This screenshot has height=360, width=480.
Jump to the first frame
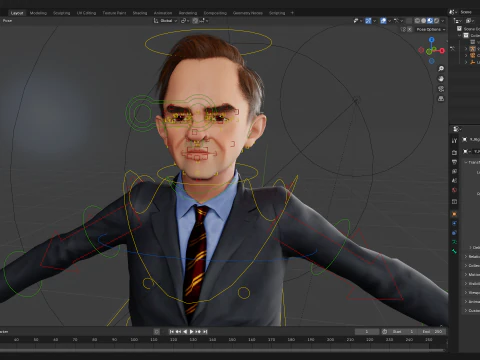171,332
